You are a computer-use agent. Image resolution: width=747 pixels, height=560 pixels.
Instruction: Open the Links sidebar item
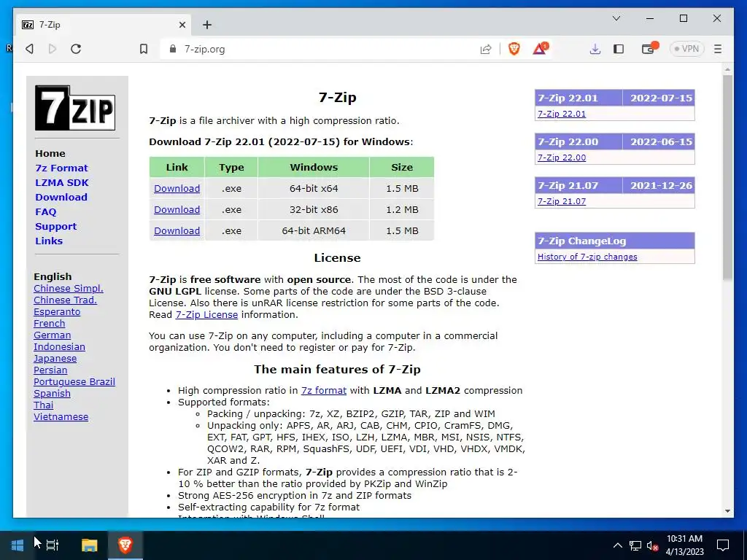49,241
